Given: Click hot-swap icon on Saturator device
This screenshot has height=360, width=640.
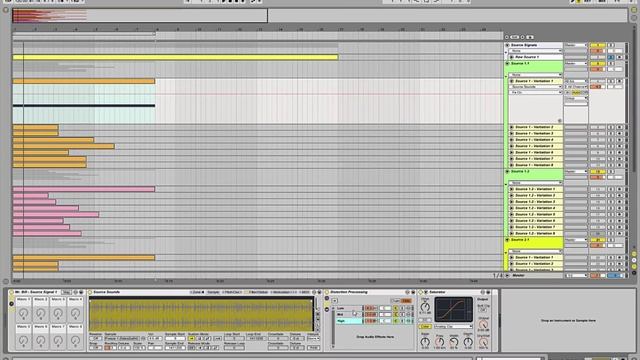Looking at the screenshot, I should pos(482,292).
